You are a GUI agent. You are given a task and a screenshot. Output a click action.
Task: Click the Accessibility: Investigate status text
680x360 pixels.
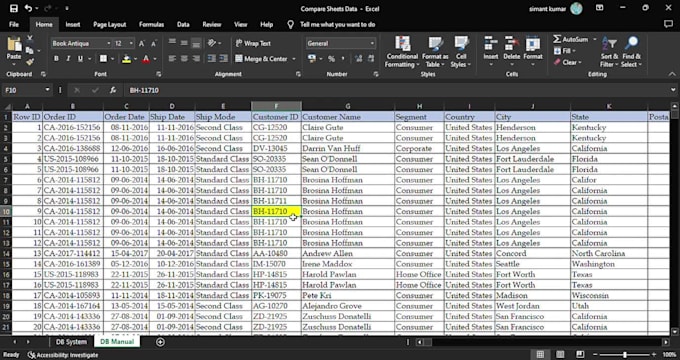(x=63, y=355)
